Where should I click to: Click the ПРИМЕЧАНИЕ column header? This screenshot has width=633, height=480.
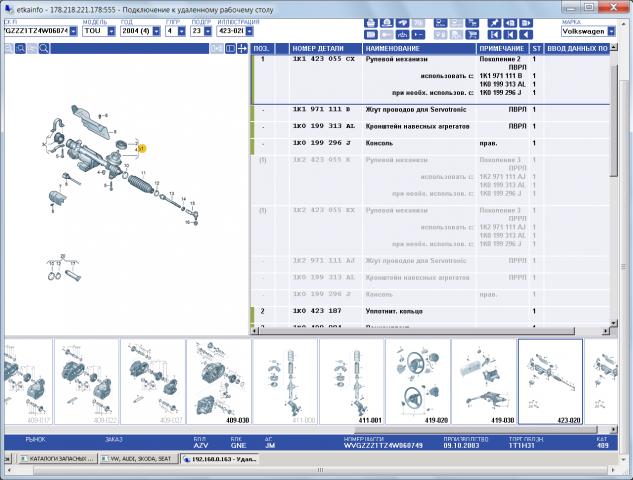503,49
